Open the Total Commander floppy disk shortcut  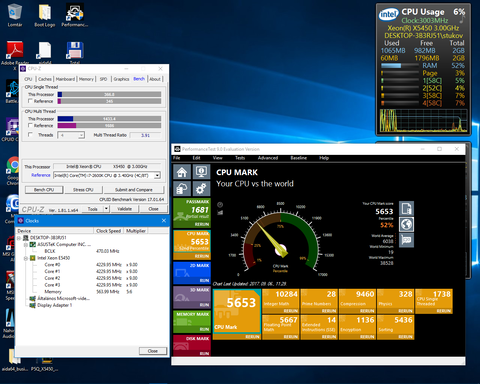tap(75, 51)
